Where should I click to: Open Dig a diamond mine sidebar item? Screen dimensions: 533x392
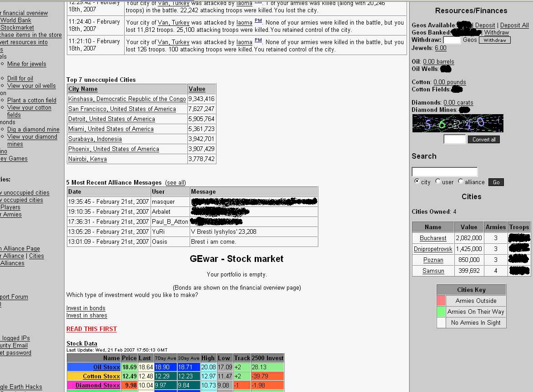point(33,130)
